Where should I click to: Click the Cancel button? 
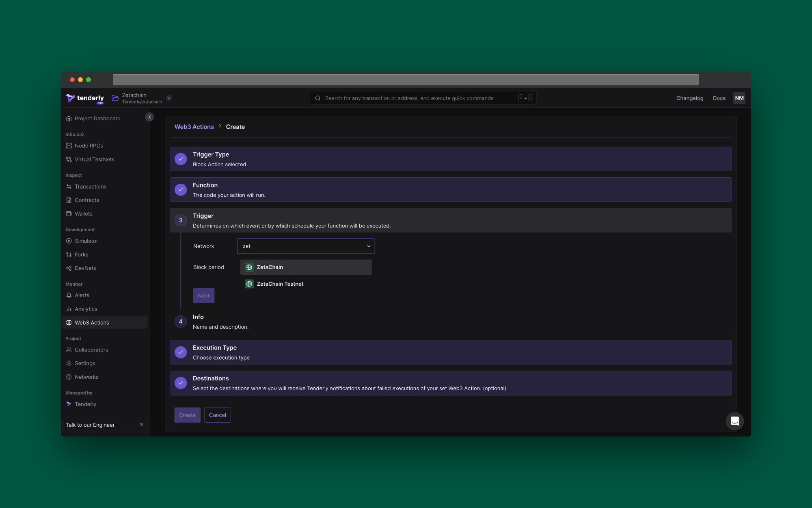coord(217,415)
